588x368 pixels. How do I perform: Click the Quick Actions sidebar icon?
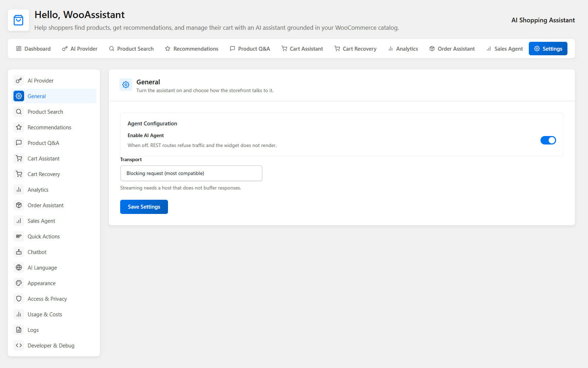click(19, 236)
